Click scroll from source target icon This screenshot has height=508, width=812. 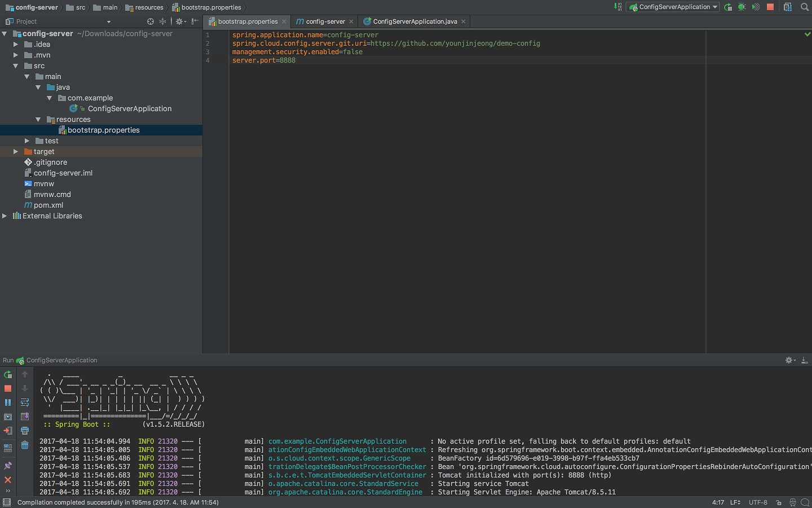(x=151, y=21)
